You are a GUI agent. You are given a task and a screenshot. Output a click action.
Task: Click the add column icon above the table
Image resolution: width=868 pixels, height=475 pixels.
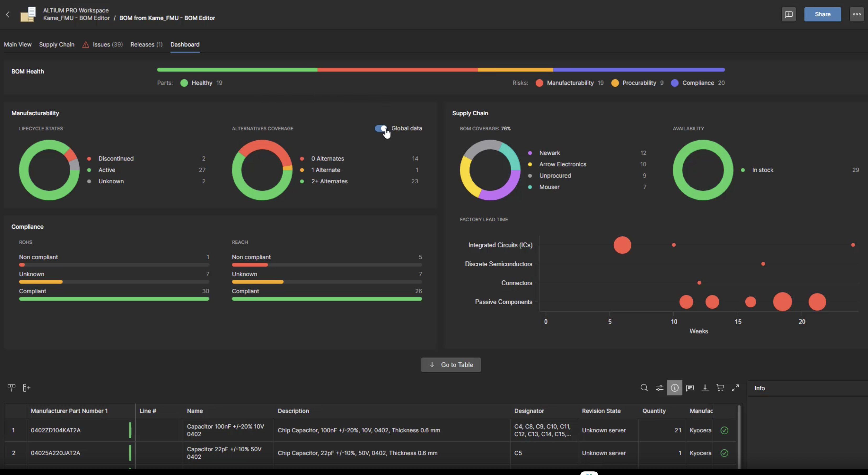point(26,388)
